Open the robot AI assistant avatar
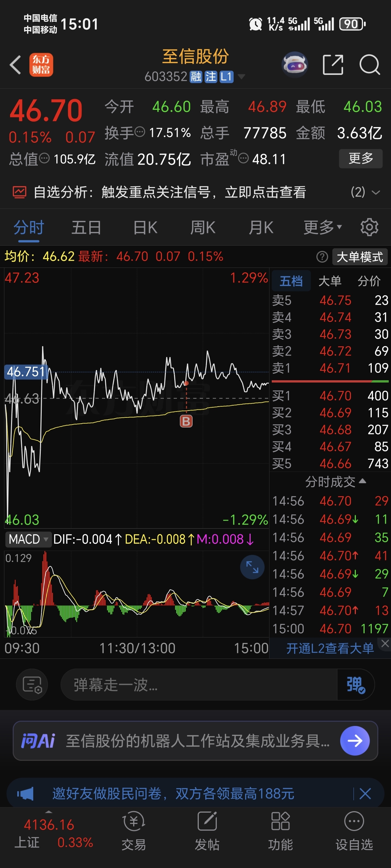The height and width of the screenshot is (868, 391). (295, 65)
